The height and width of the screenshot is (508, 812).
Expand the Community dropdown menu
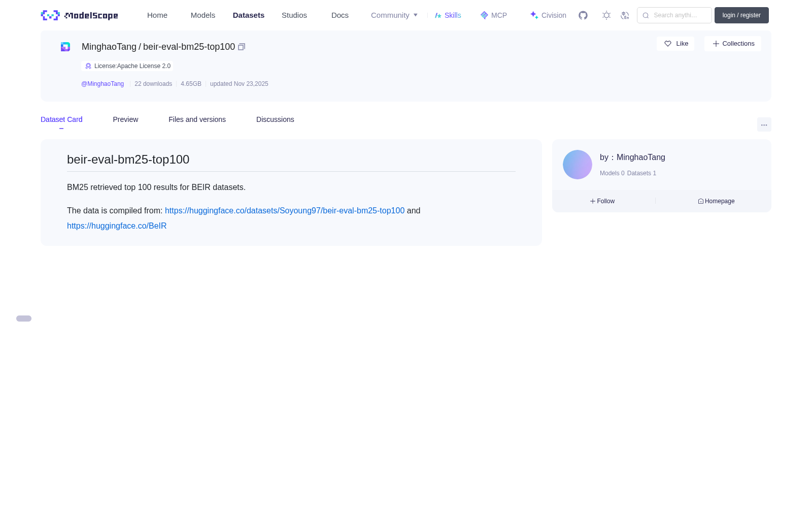pos(394,15)
